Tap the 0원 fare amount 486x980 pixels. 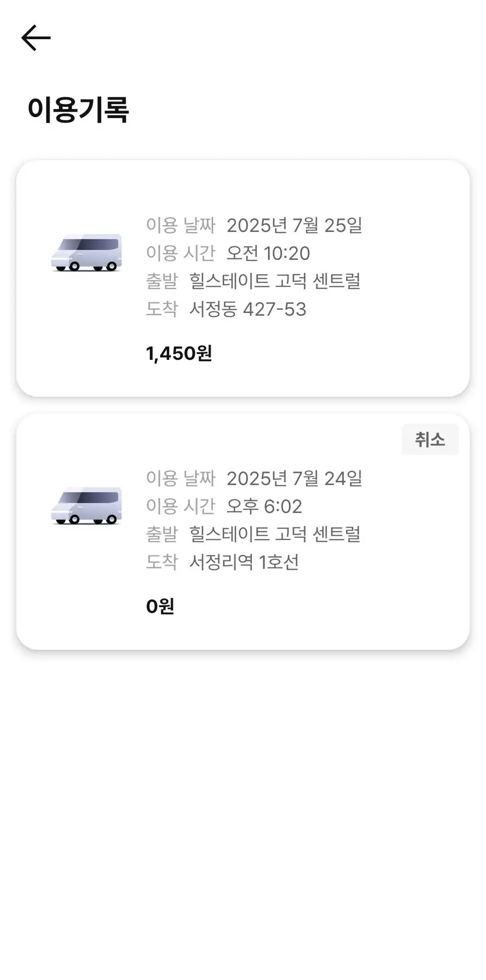click(160, 606)
